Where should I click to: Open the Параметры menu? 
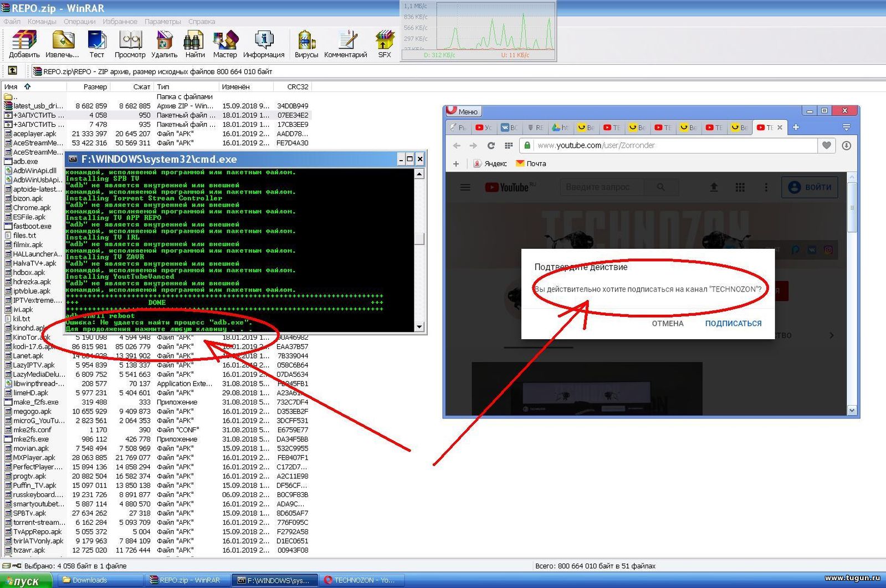(163, 22)
